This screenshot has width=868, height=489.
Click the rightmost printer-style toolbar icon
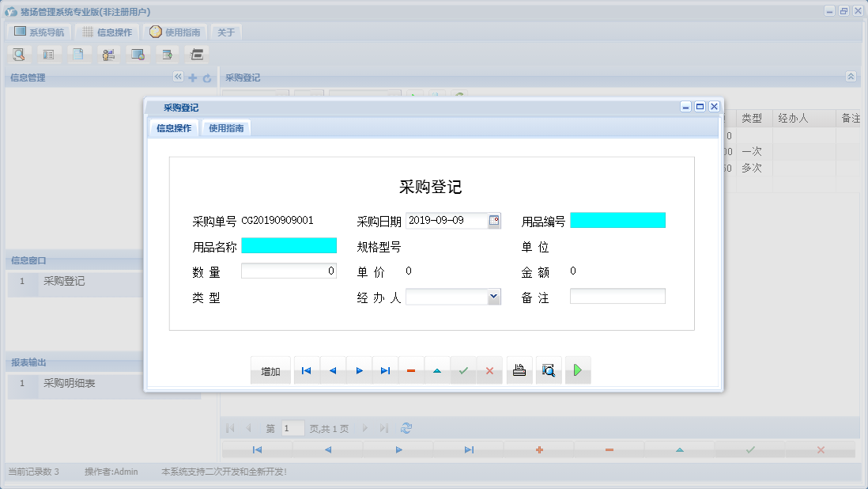click(x=196, y=54)
